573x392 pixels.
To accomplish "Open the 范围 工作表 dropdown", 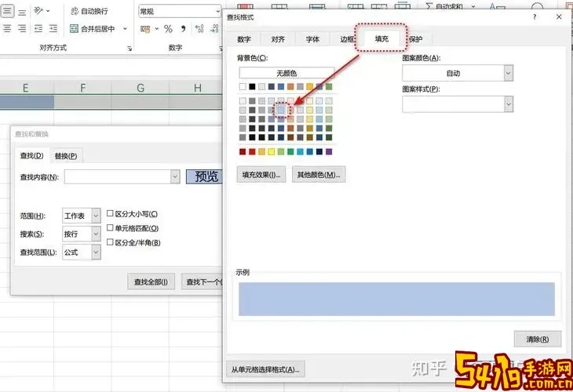I will (x=96, y=216).
